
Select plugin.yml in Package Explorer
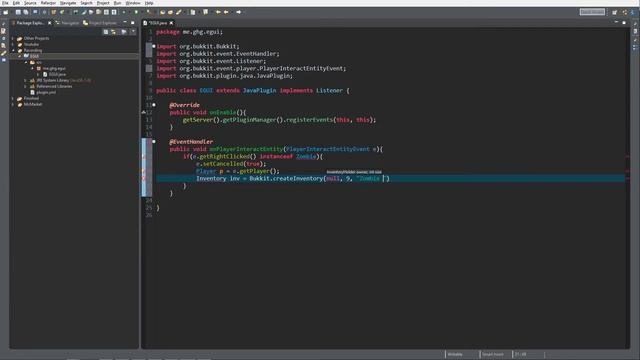(x=46, y=92)
